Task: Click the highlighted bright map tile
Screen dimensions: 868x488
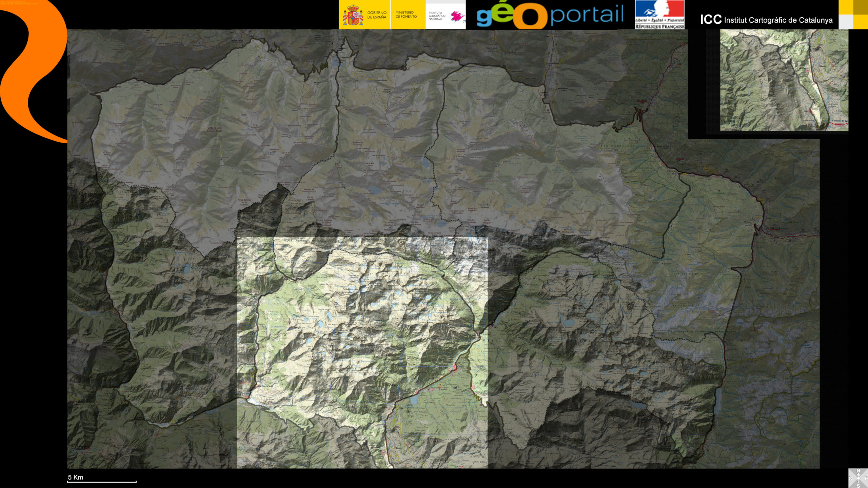Action: point(362,352)
